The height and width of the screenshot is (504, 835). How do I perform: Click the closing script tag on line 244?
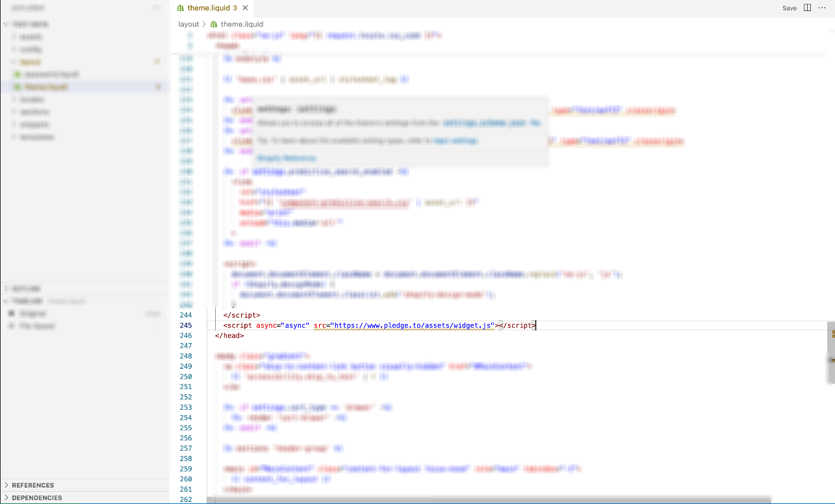(242, 315)
